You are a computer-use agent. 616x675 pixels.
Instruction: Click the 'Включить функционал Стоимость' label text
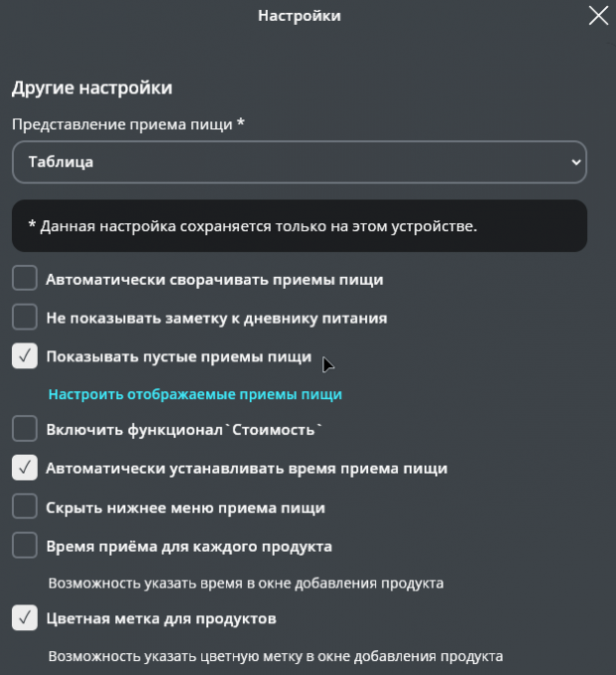[185, 430]
